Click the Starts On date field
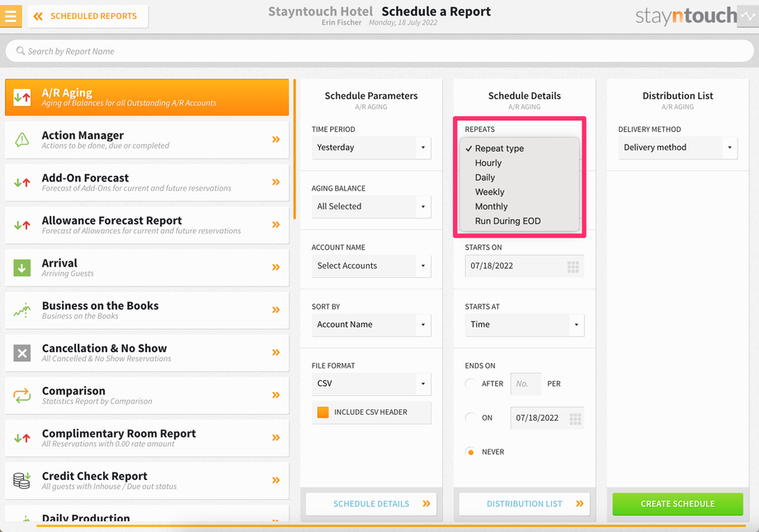 coord(524,266)
